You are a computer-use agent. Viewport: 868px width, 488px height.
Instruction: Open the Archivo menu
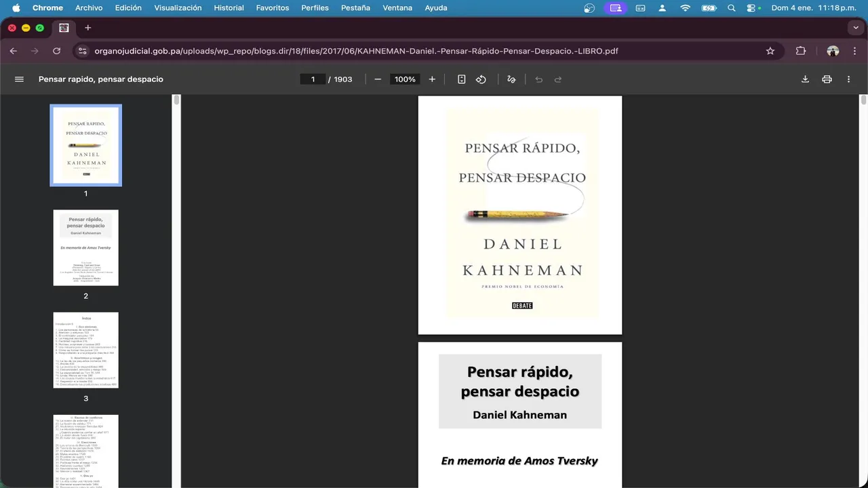tap(89, 8)
